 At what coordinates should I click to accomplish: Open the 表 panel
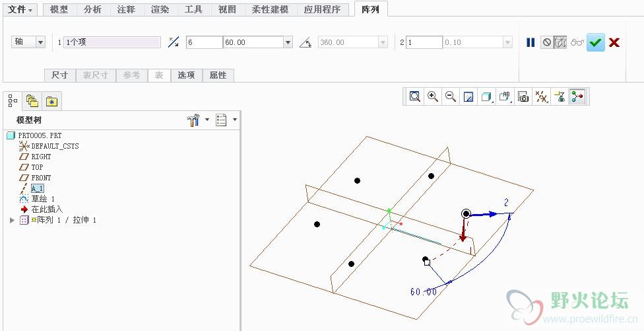pos(159,75)
